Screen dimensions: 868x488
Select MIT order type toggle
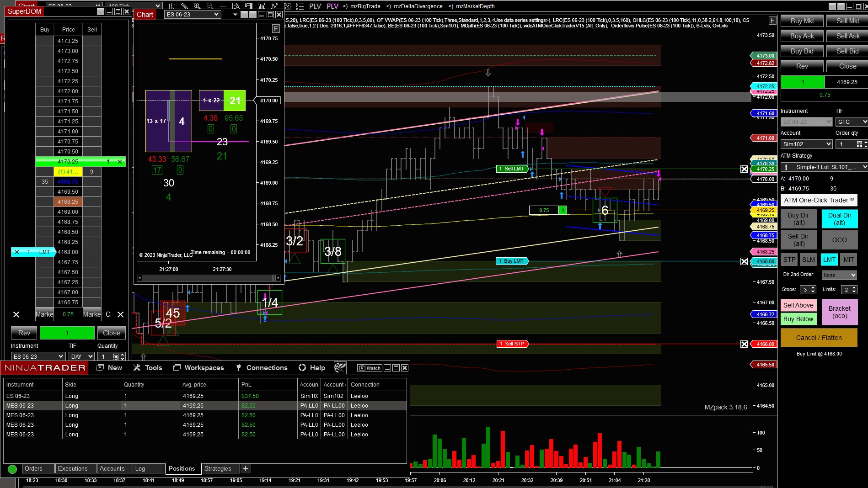click(x=849, y=260)
